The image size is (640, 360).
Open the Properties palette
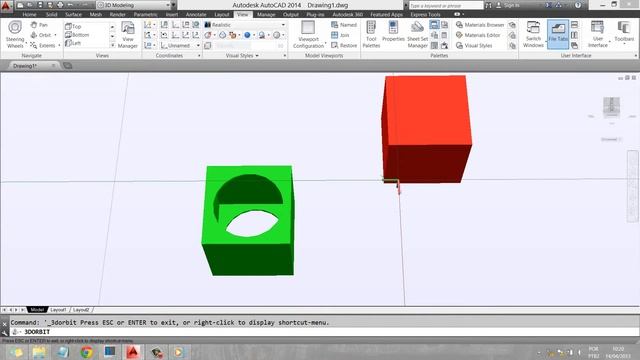click(393, 31)
